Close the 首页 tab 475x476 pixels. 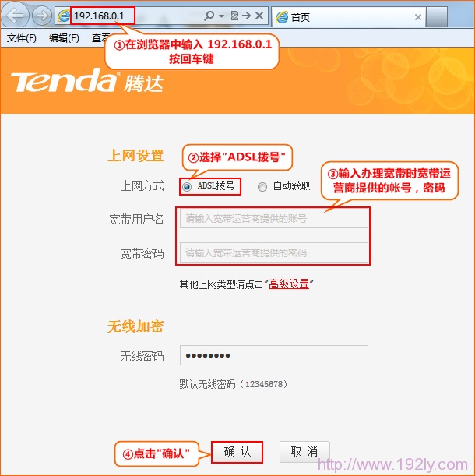pos(418,17)
